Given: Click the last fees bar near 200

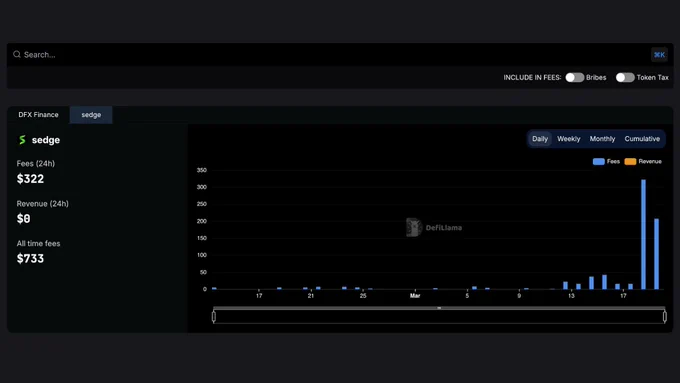Looking at the screenshot, I should tap(657, 254).
